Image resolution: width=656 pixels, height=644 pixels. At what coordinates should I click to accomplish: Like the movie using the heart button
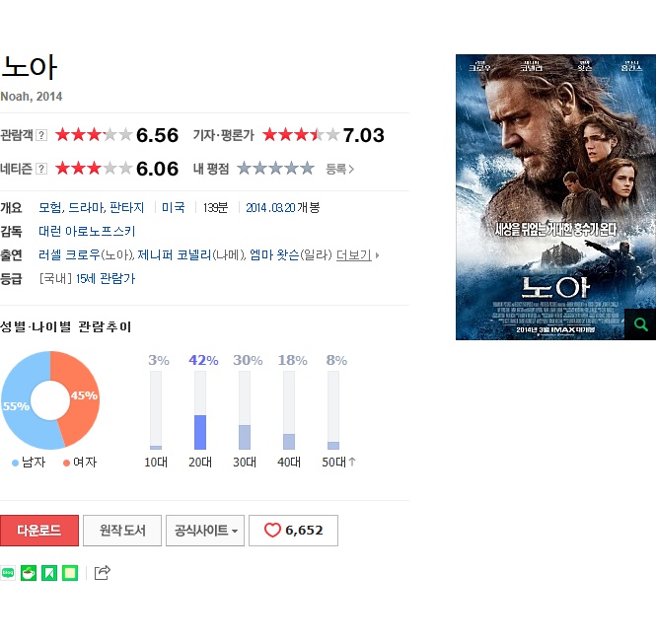pos(293,531)
